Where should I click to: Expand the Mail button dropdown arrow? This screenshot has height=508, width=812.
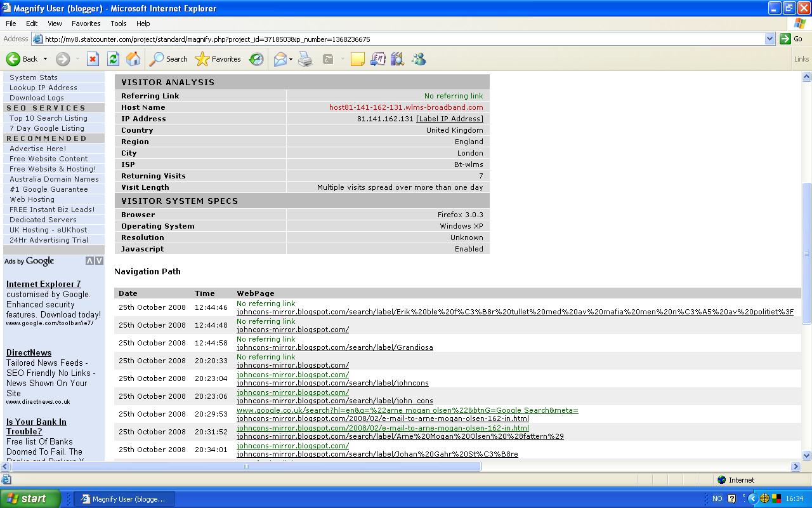[291, 59]
